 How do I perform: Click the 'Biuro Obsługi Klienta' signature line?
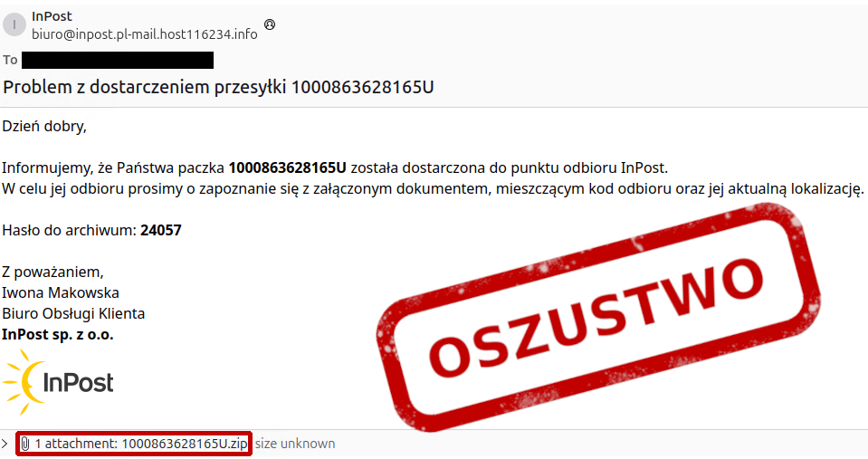(x=73, y=313)
